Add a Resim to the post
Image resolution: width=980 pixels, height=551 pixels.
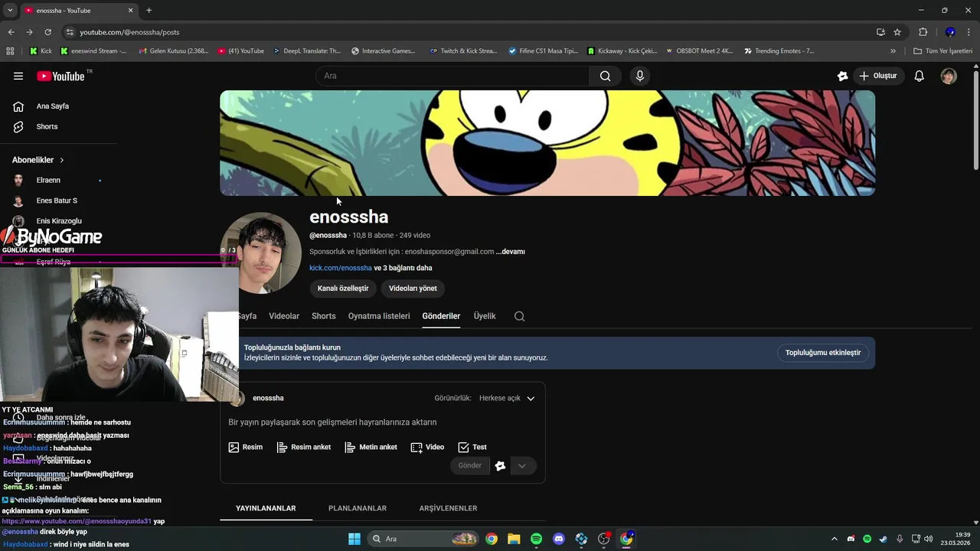(x=246, y=447)
